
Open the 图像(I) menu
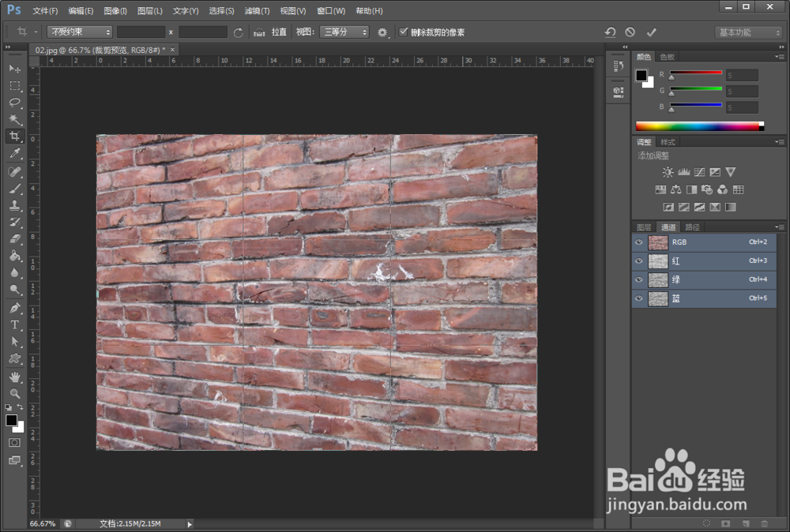coord(115,10)
